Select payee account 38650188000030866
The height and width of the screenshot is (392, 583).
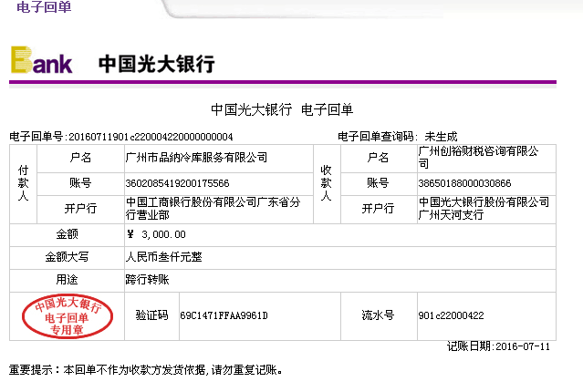[x=464, y=183]
